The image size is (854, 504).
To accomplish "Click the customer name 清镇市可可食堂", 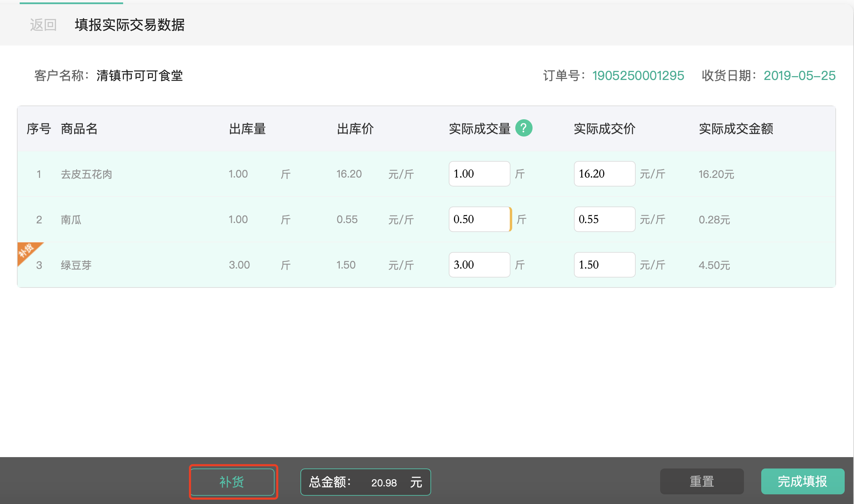I will pos(139,76).
